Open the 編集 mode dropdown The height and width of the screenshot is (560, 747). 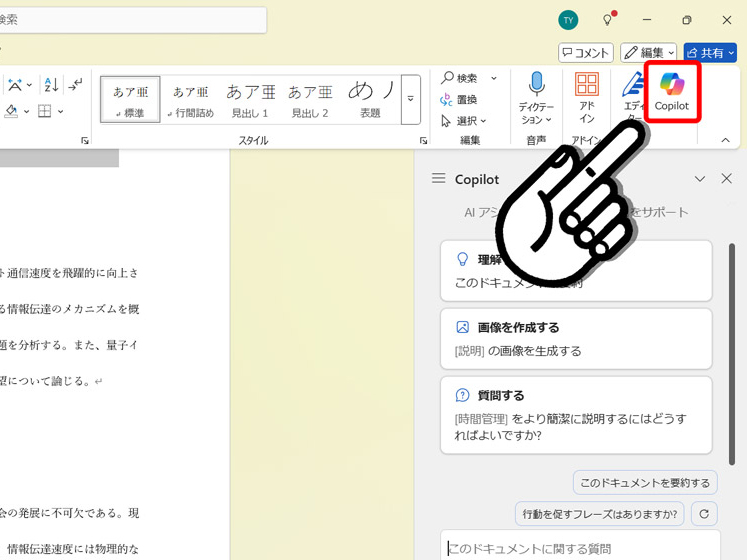(x=648, y=52)
